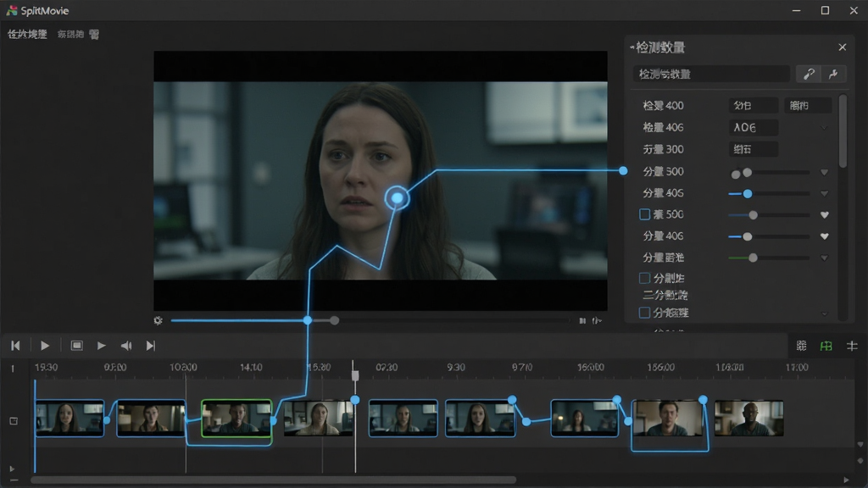Screen dimensions: 868x488
Task: Click the speaker volume icon in transport bar
Action: tap(126, 346)
